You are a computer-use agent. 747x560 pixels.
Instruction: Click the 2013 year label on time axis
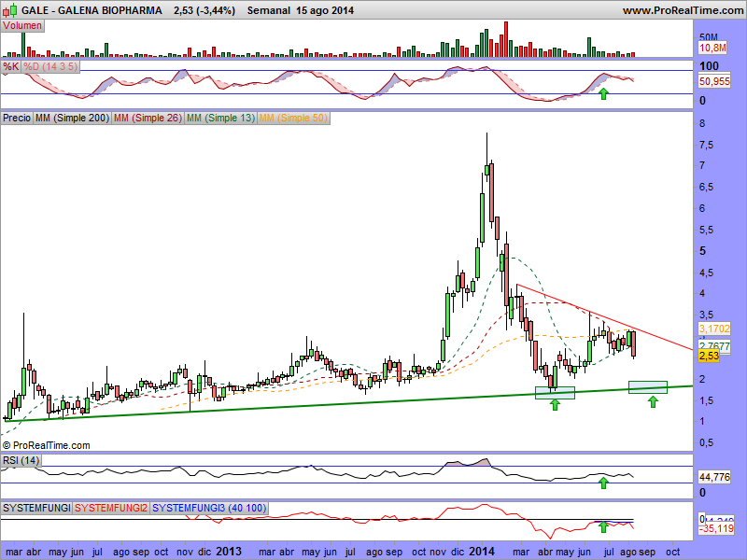click(229, 552)
